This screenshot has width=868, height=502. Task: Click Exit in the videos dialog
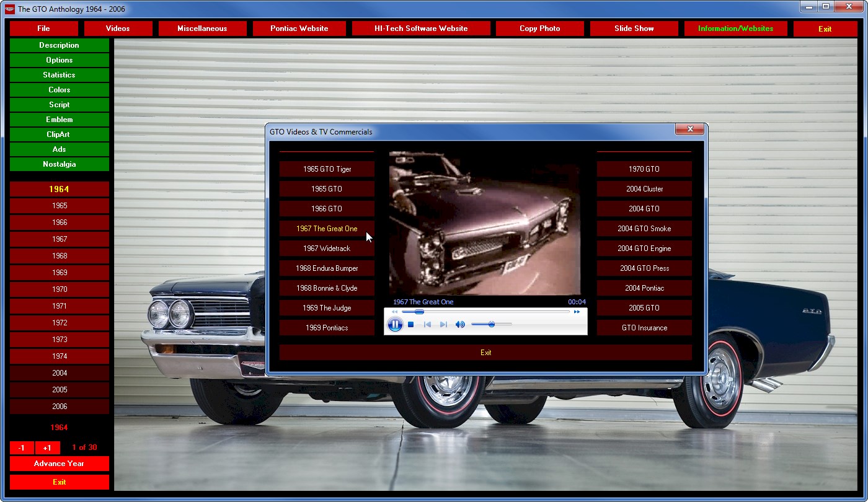[x=485, y=353]
